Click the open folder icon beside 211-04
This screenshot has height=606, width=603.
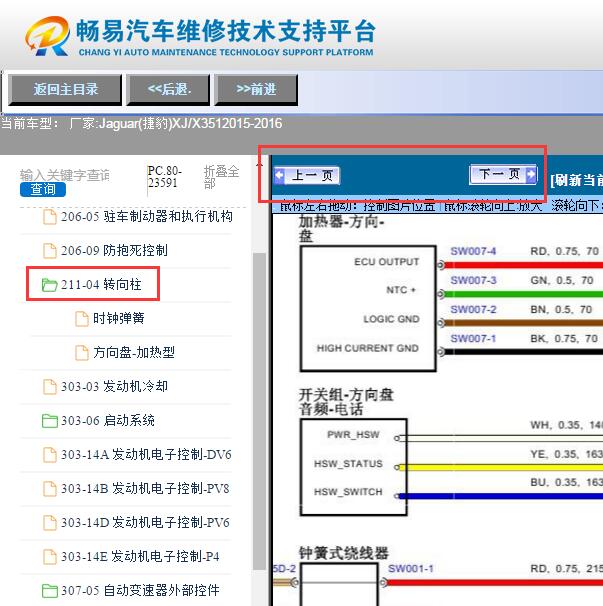pyautogui.click(x=49, y=285)
